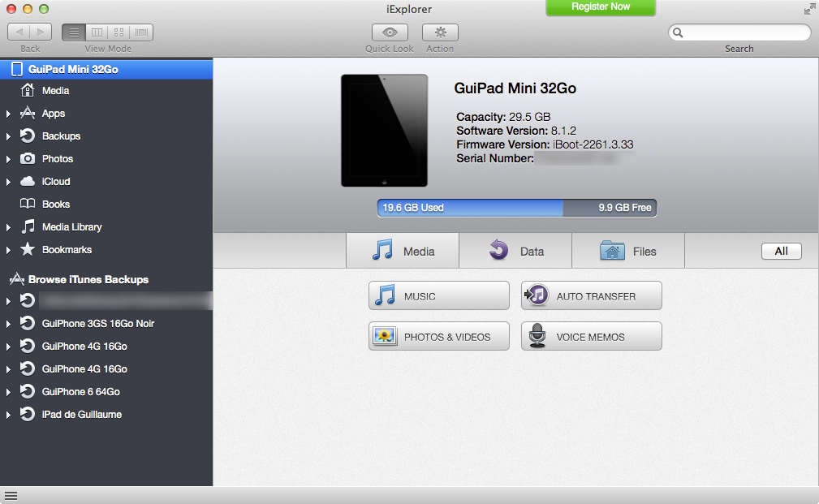
Task: Click backup icon next to GuiPhone 3GS
Action: [27, 323]
